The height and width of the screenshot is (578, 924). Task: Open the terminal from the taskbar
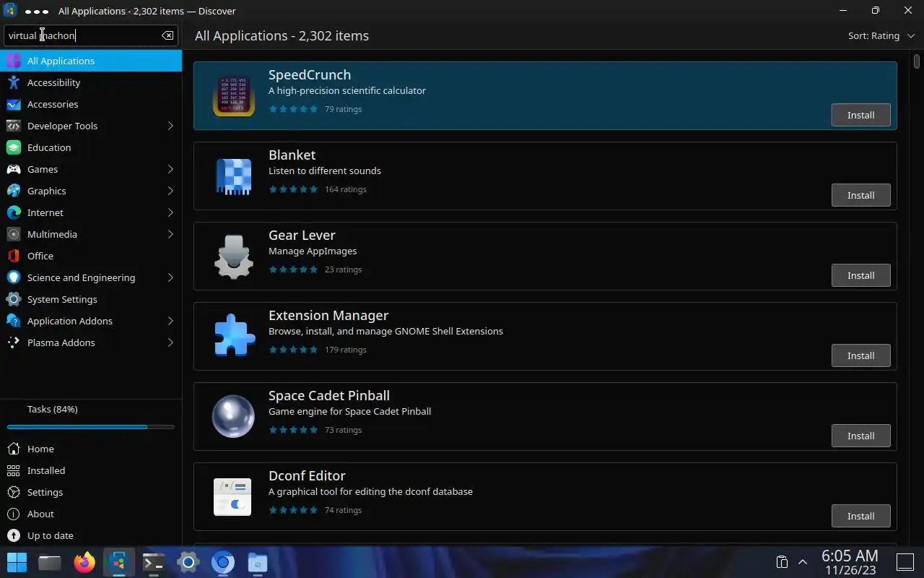tap(153, 562)
